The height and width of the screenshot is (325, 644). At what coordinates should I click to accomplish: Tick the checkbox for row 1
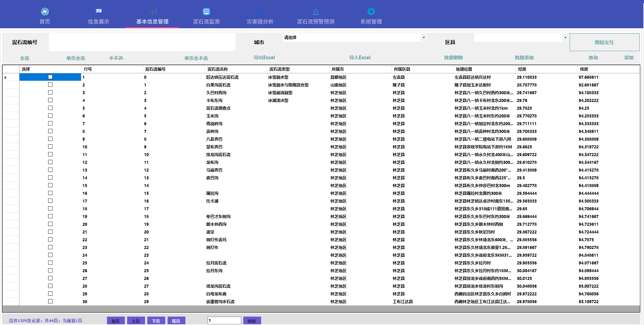[50, 77]
